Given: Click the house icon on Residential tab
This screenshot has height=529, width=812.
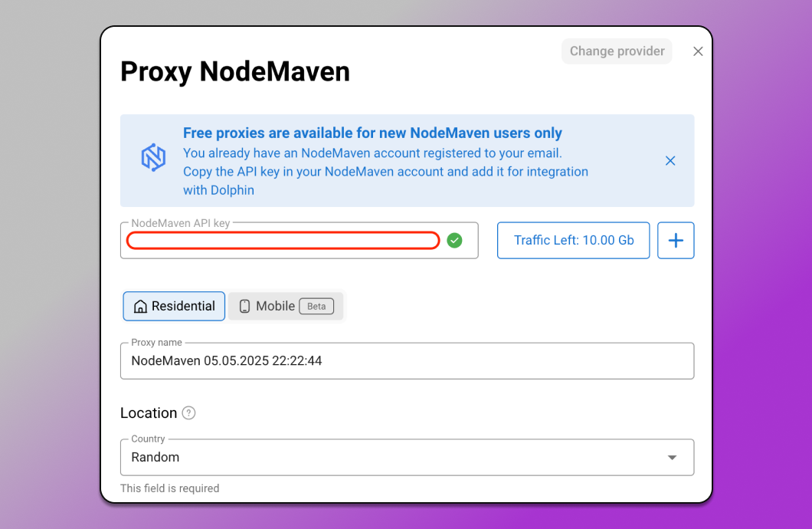Looking at the screenshot, I should (x=140, y=306).
